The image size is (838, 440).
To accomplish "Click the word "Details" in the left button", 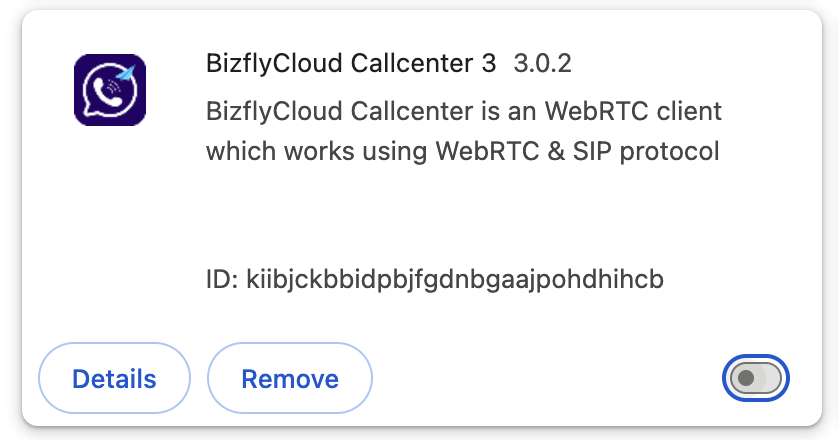I will 114,380.
